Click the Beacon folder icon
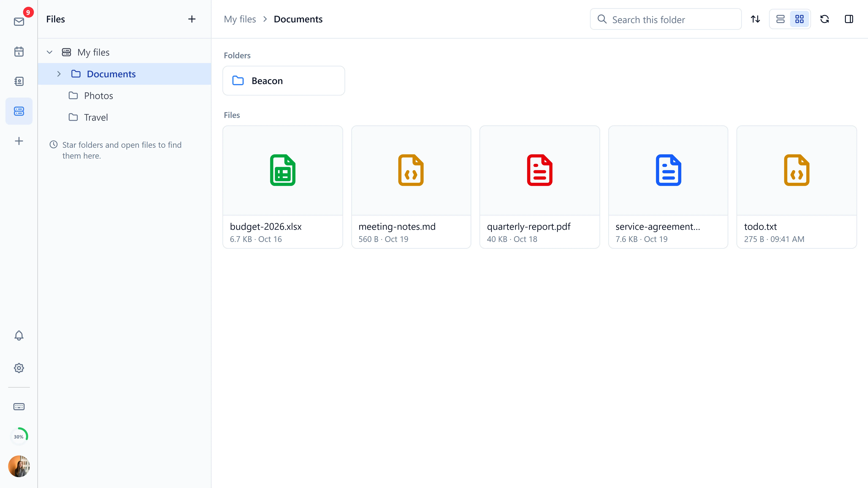Viewport: 868px width, 488px height. [238, 80]
